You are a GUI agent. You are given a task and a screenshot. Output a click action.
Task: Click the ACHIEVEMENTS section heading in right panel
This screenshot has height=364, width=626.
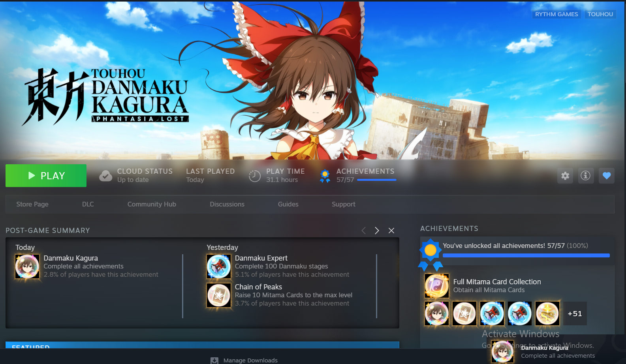click(x=449, y=229)
